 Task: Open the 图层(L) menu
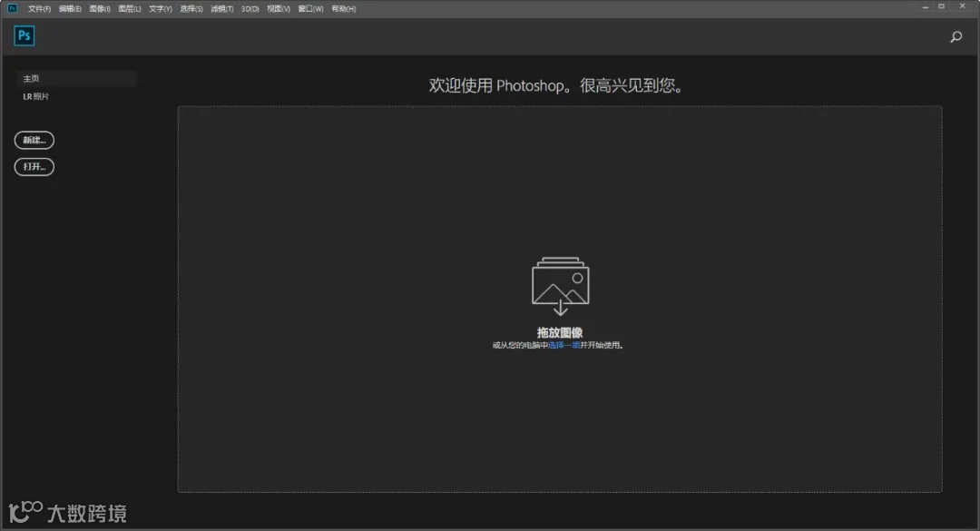coord(130,9)
